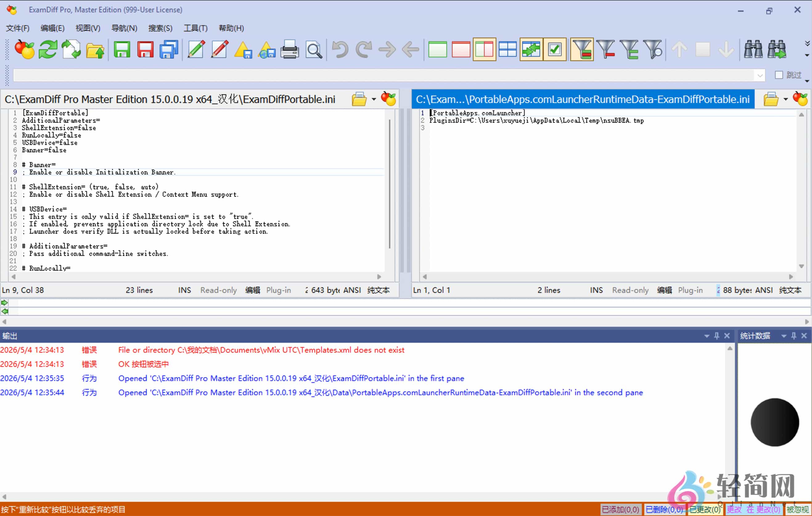Edit the first file with the green pencil icon

[196, 50]
